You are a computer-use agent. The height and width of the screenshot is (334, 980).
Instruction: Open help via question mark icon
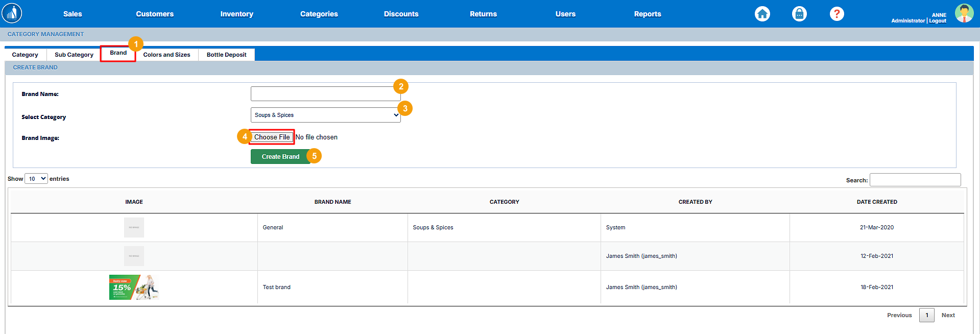pos(836,14)
